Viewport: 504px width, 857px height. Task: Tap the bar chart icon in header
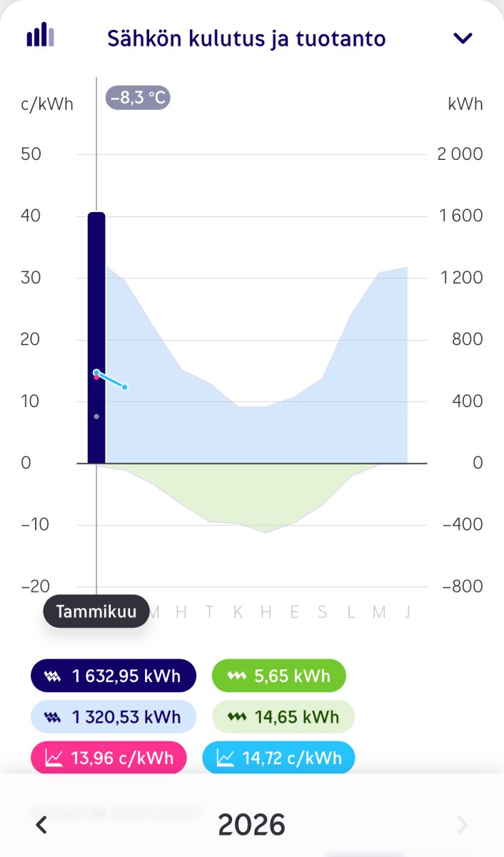(x=40, y=35)
